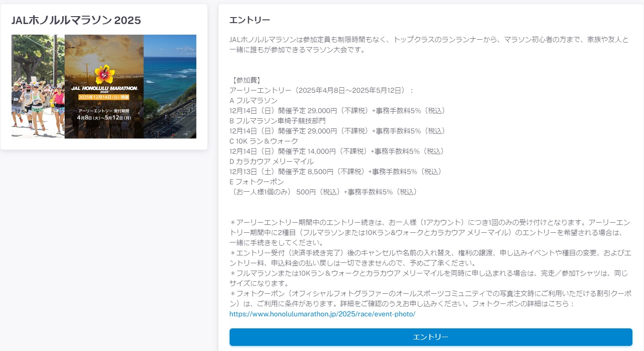
Task: Click the blue エントリー button
Action: (431, 337)
